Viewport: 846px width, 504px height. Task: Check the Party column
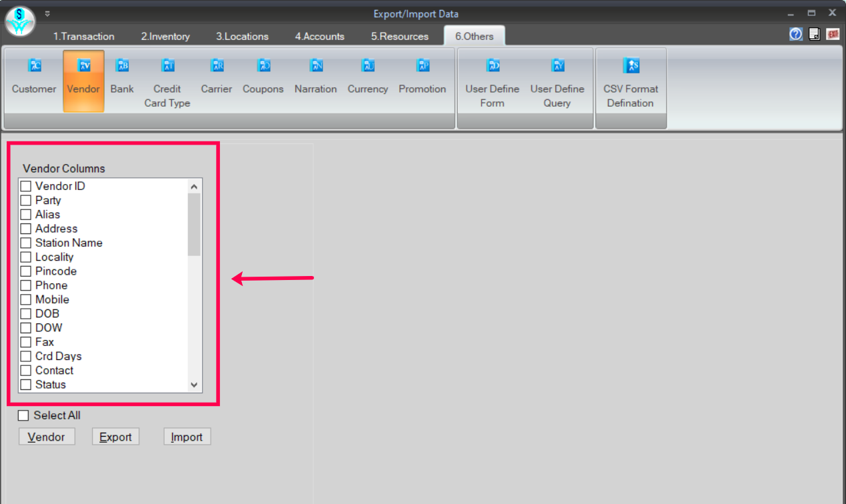26,200
